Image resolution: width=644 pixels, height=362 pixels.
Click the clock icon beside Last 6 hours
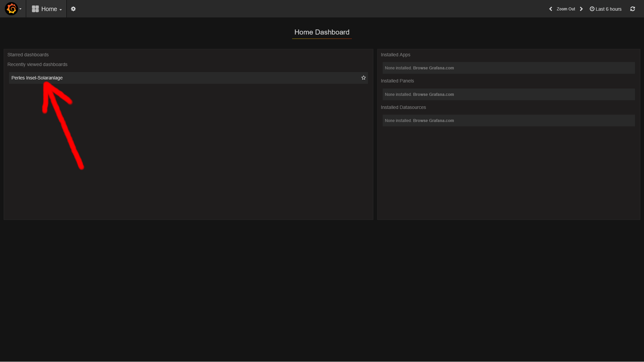click(592, 9)
